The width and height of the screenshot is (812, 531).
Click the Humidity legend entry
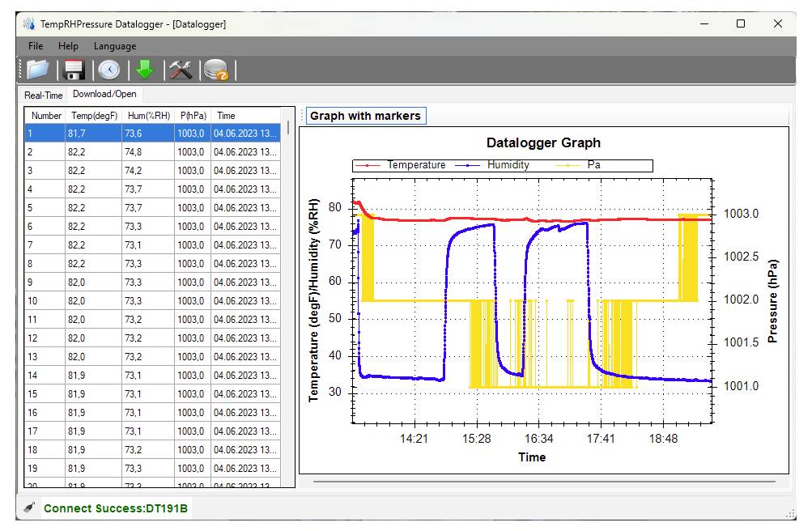tap(492, 165)
